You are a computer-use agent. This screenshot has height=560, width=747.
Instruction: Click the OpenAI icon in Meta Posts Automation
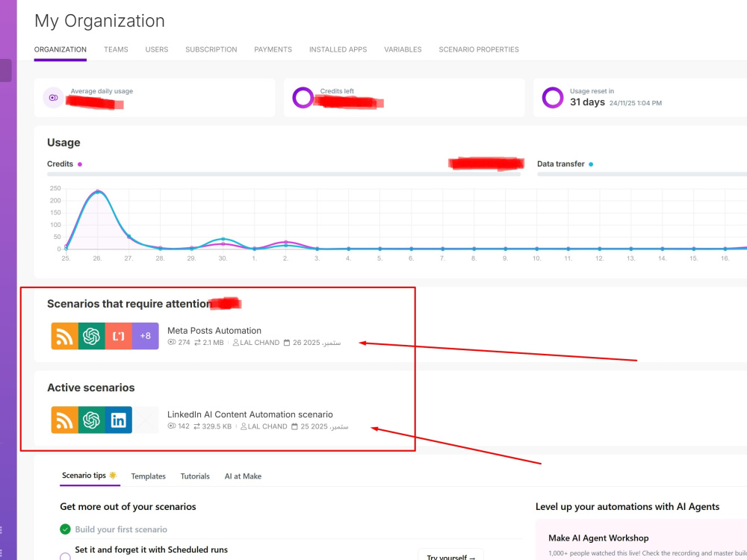tap(91, 336)
